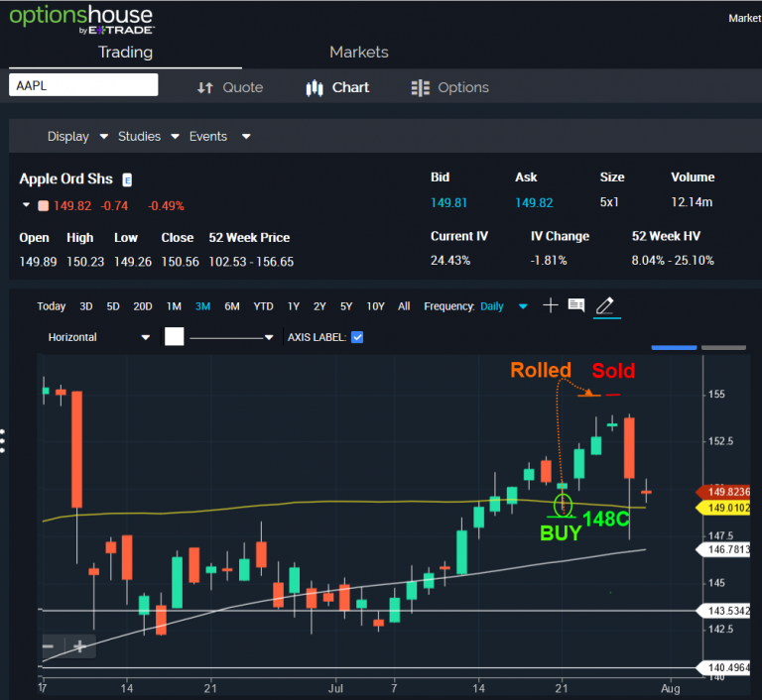Click the Quote arrows icon
Screen dimensions: 762x700
tap(205, 88)
